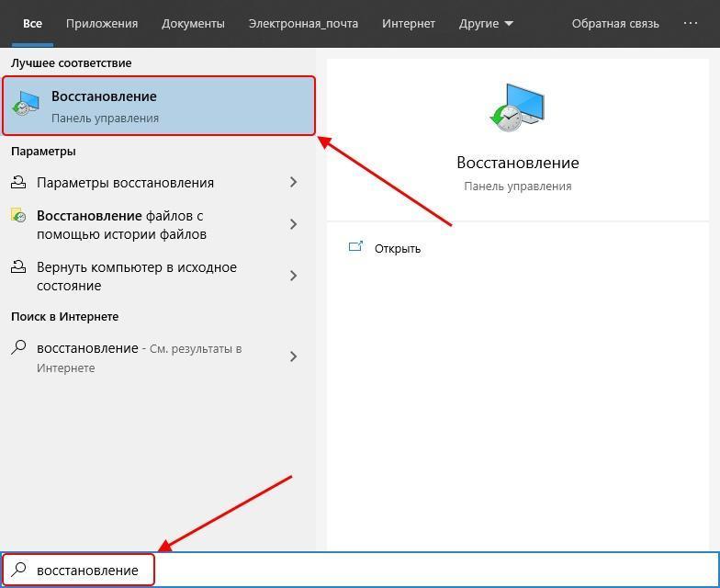This screenshot has height=588, width=720.
Task: Click the search input field with восстановление
Action: [360, 570]
